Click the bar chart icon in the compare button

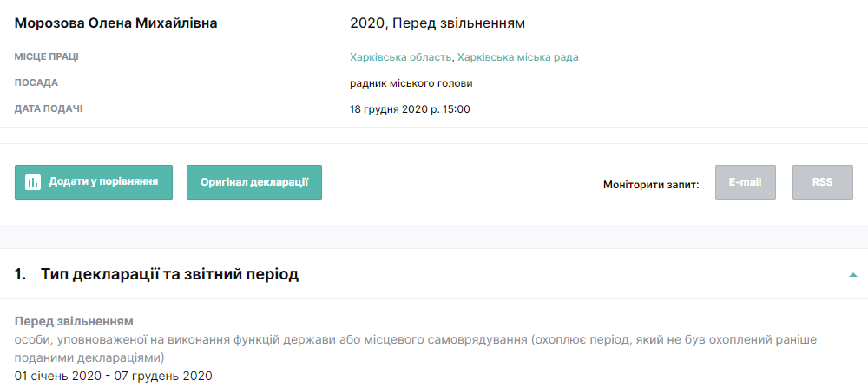click(x=33, y=182)
